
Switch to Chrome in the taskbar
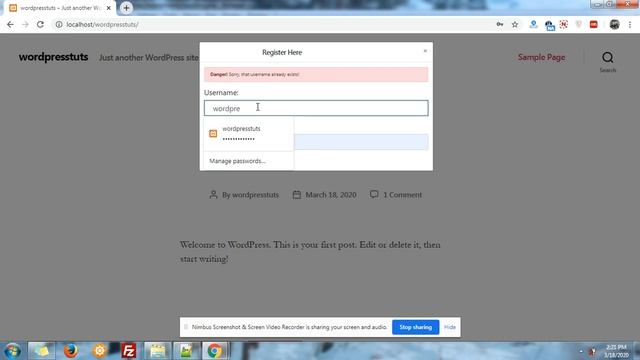pos(214,351)
